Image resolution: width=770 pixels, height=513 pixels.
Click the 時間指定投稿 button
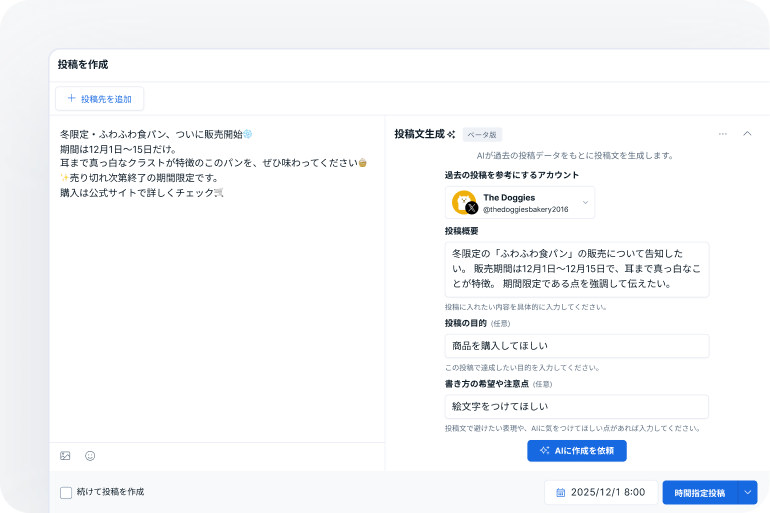click(699, 493)
